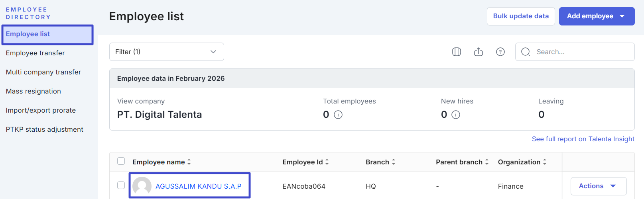Image resolution: width=644 pixels, height=199 pixels.
Task: Open the column settings icon
Action: (x=457, y=52)
